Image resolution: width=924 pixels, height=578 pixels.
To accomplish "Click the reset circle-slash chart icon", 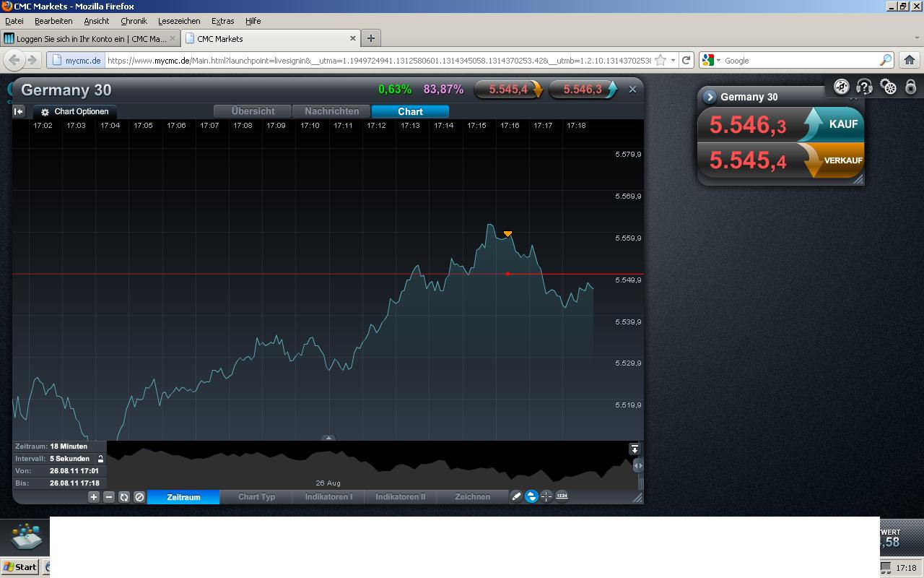I will [x=139, y=497].
